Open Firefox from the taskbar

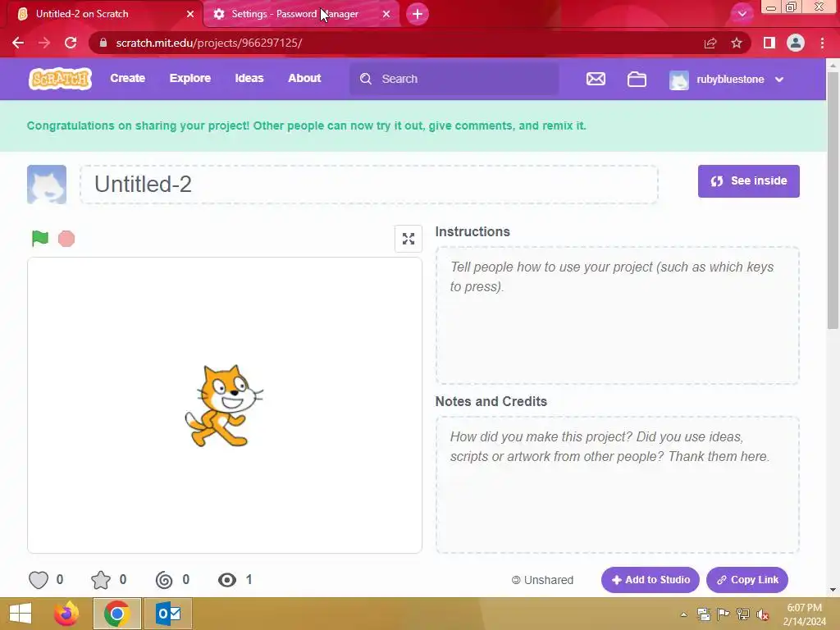pos(66,614)
